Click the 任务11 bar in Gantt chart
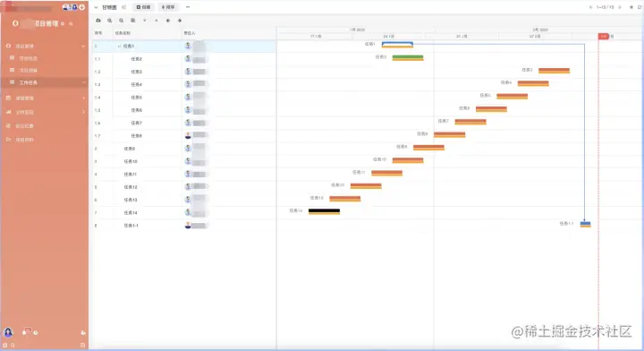This screenshot has height=351, width=644. [387, 173]
